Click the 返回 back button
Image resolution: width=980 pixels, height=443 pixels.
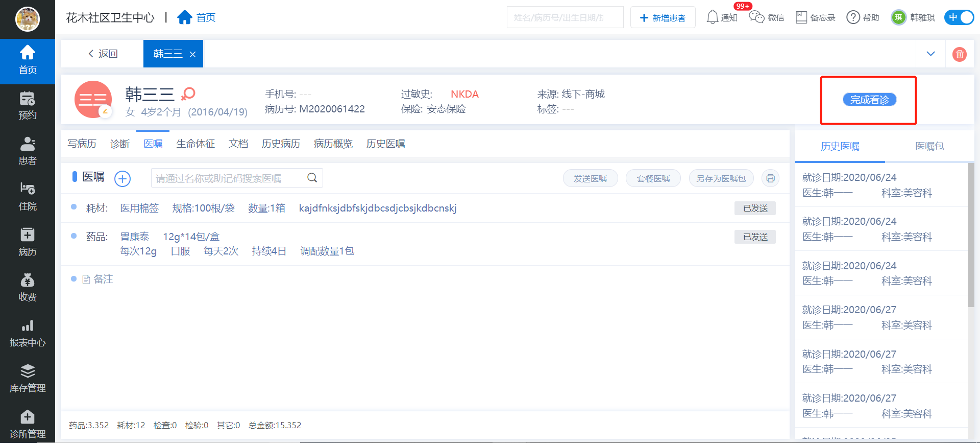103,54
